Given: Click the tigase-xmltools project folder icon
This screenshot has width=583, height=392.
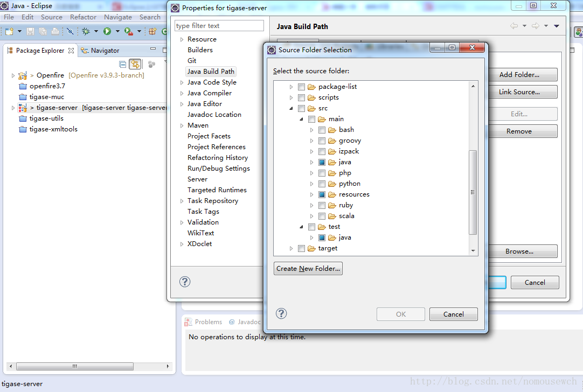Looking at the screenshot, I should (x=23, y=129).
